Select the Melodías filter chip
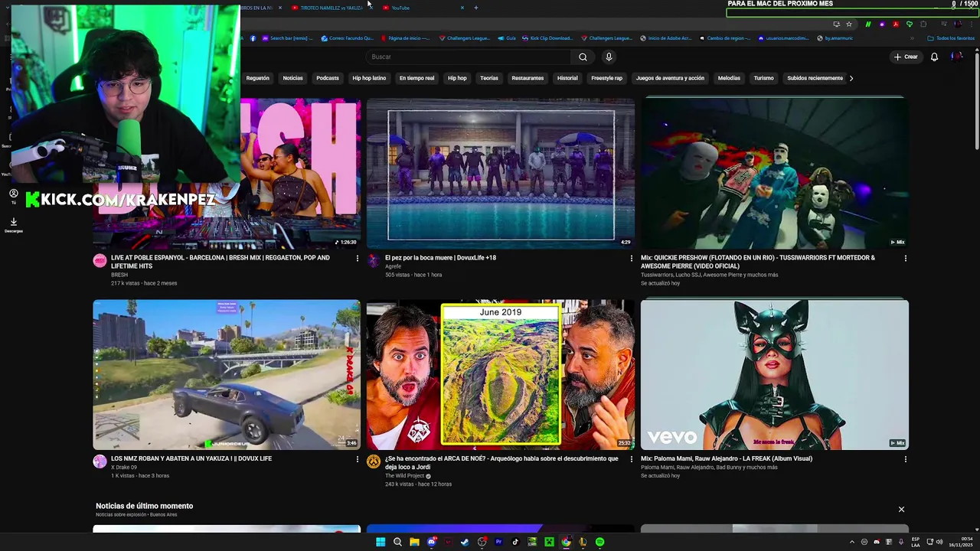 pos(729,78)
